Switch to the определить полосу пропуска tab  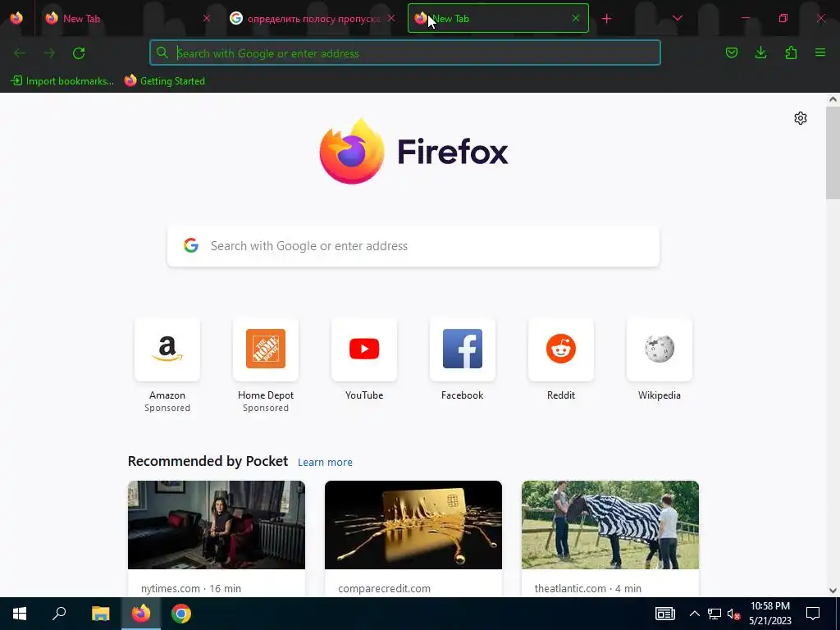pyautogui.click(x=313, y=18)
